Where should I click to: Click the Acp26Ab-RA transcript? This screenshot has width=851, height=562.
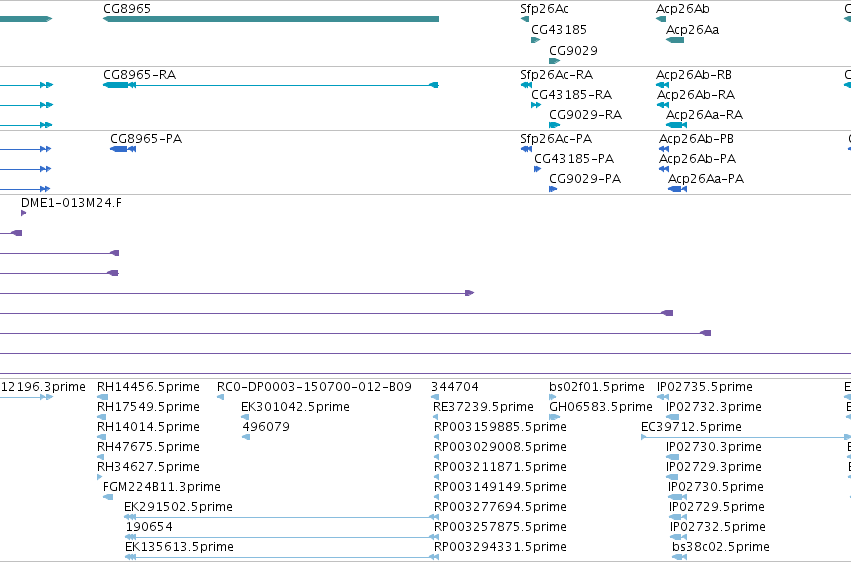coord(663,105)
